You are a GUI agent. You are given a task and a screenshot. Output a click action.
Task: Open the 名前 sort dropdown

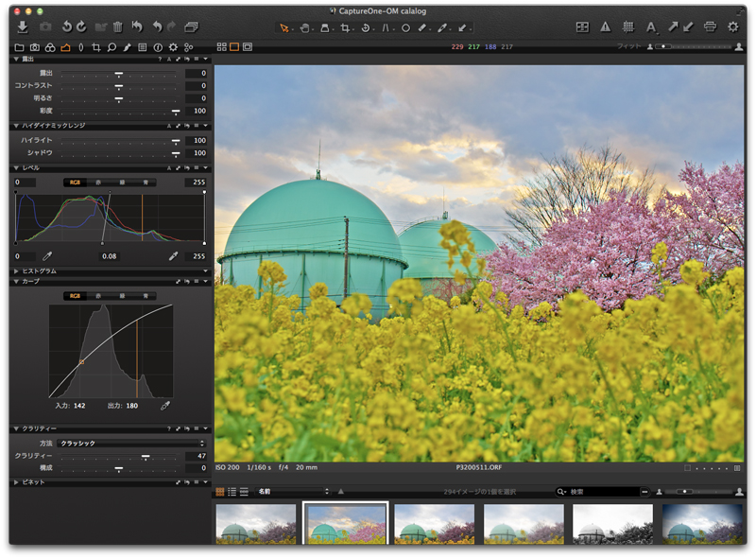(x=293, y=492)
